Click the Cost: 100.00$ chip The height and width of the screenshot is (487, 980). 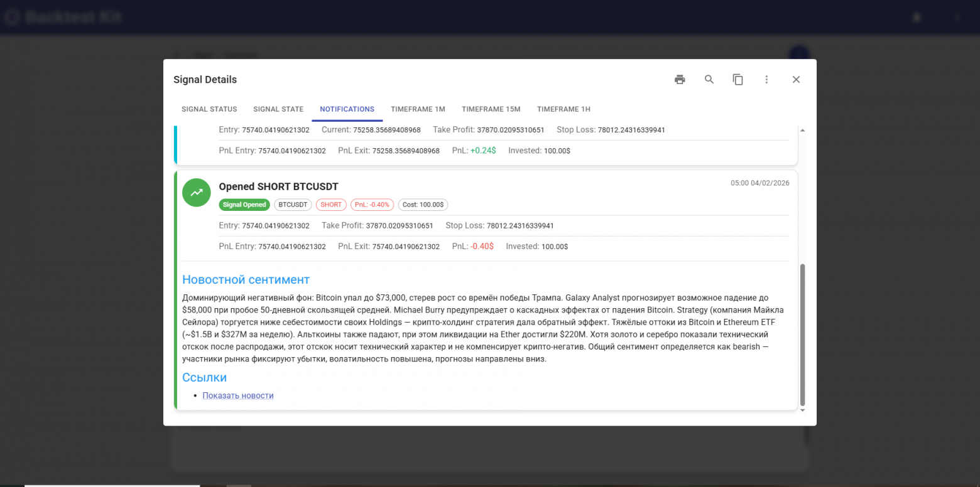click(423, 205)
